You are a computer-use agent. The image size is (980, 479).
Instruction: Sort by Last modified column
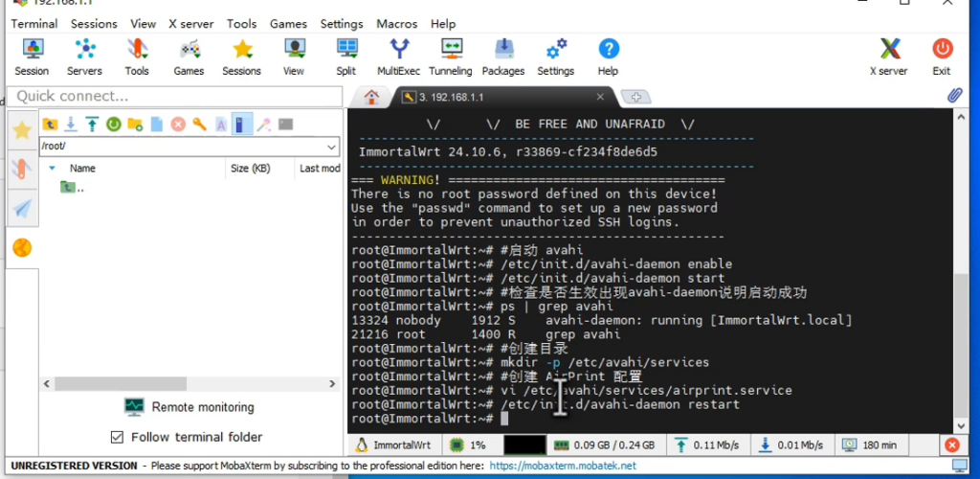tap(318, 169)
